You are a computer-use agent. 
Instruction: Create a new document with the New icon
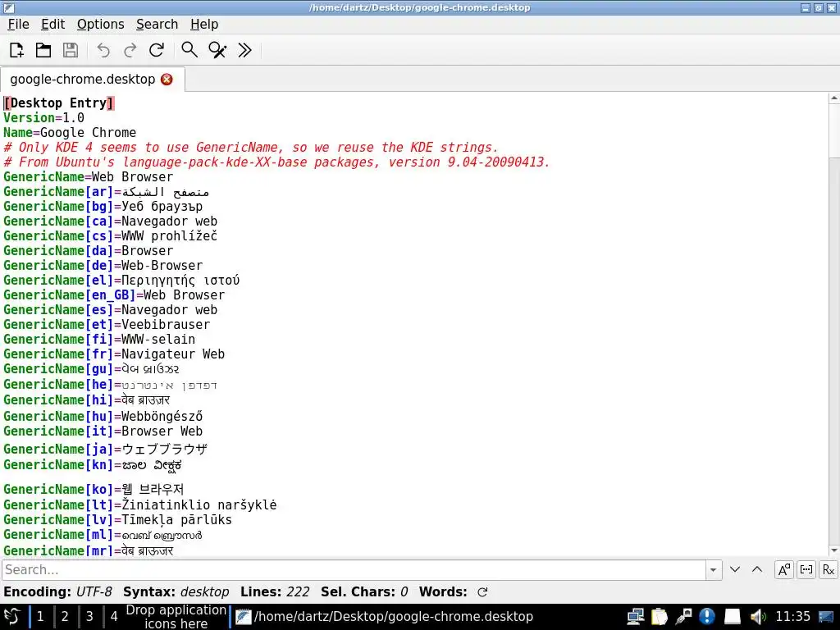click(16, 50)
